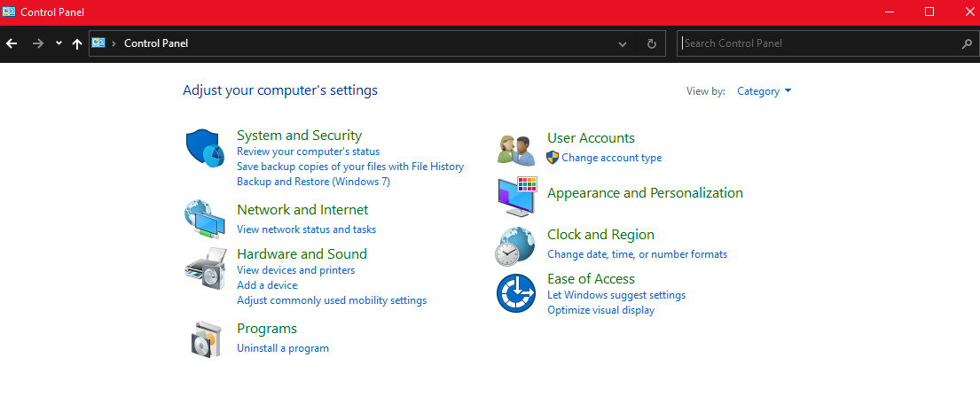The image size is (980, 412).
Task: Click the System and Security shield icon
Action: point(205,148)
